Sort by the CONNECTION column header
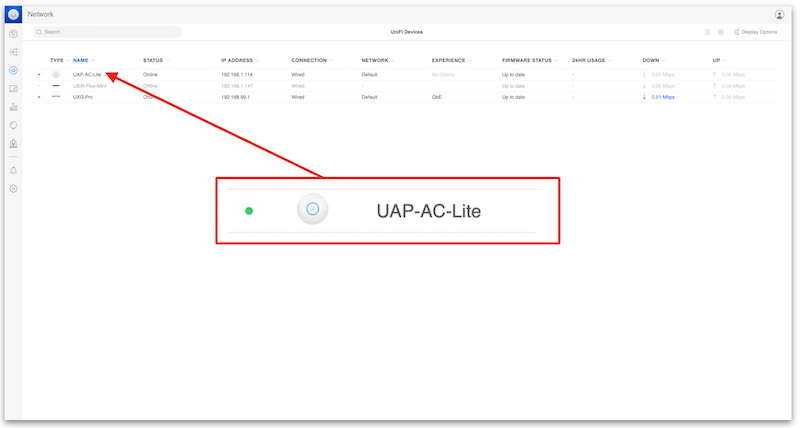 click(x=312, y=60)
